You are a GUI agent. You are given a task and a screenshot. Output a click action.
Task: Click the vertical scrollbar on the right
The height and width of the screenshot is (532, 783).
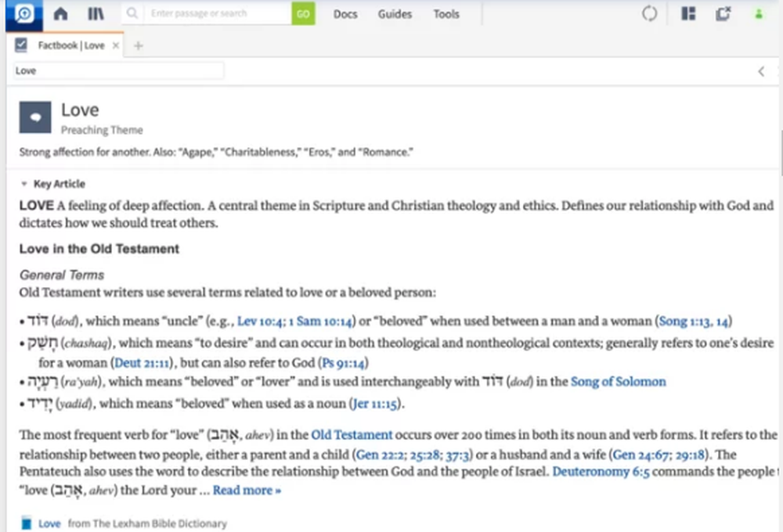pyautogui.click(x=781, y=153)
